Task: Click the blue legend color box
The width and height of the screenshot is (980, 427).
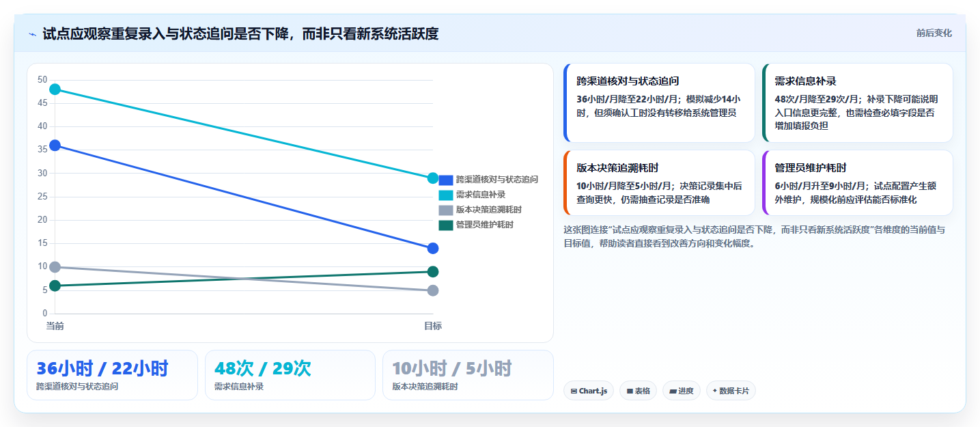Action: (x=446, y=180)
